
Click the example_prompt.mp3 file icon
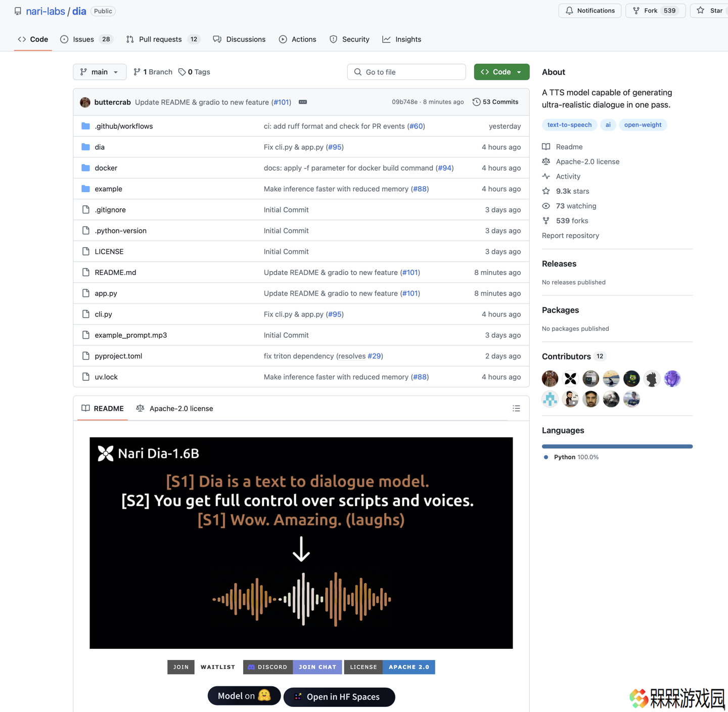pos(85,335)
